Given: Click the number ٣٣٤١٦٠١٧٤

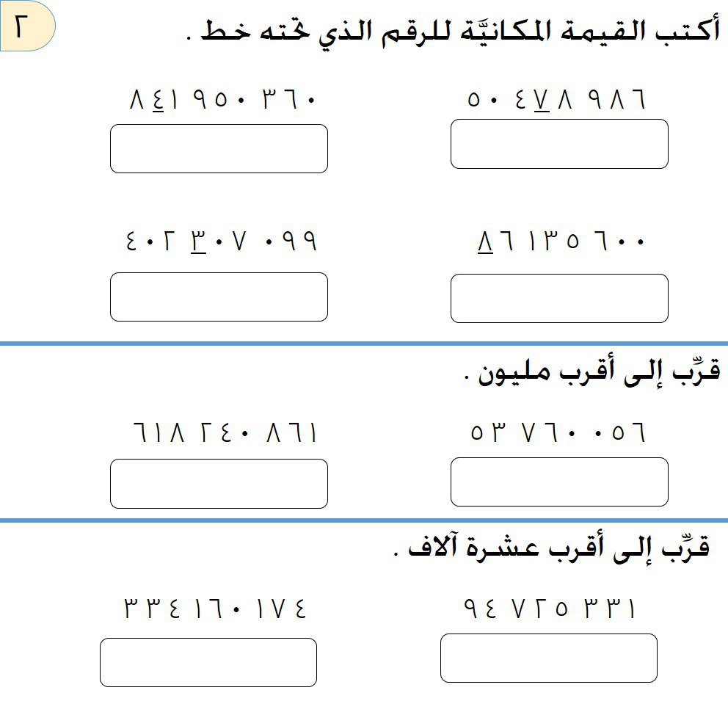Looking at the screenshot, I should click(214, 609).
